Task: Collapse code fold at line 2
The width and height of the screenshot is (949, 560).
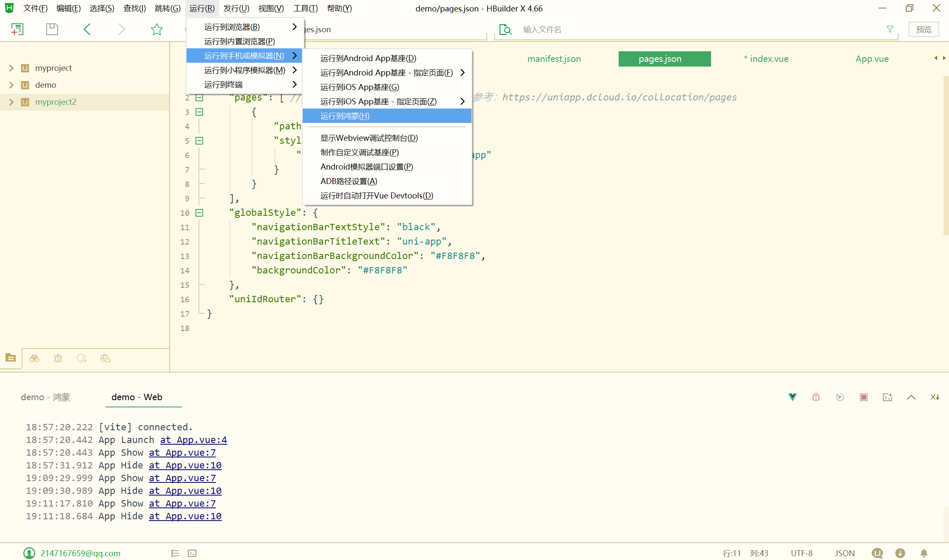Action: point(199,98)
